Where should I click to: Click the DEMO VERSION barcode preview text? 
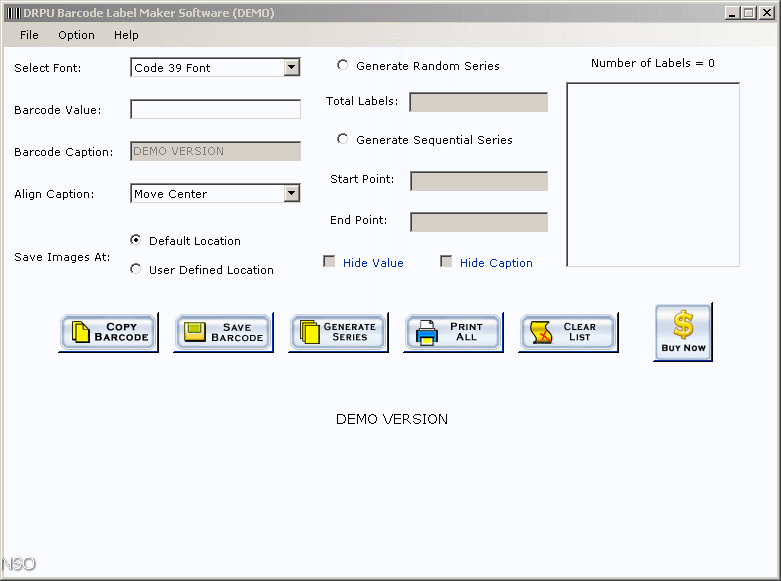click(x=391, y=419)
